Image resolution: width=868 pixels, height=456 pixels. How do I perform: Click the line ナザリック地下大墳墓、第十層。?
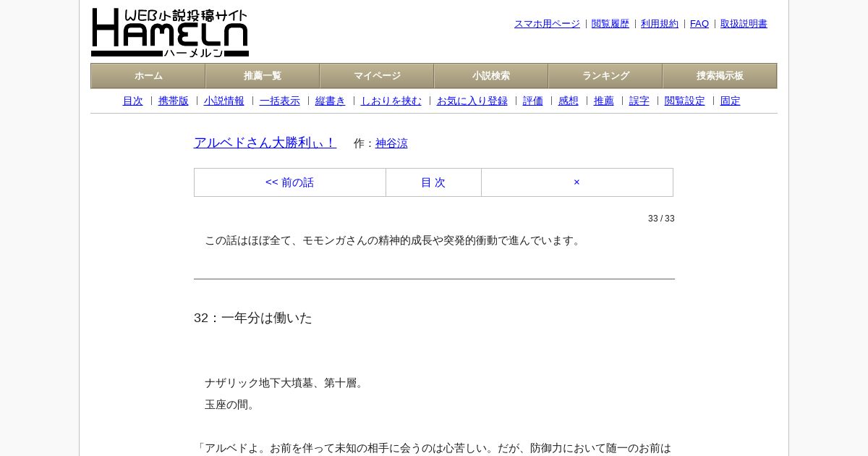pos(286,383)
